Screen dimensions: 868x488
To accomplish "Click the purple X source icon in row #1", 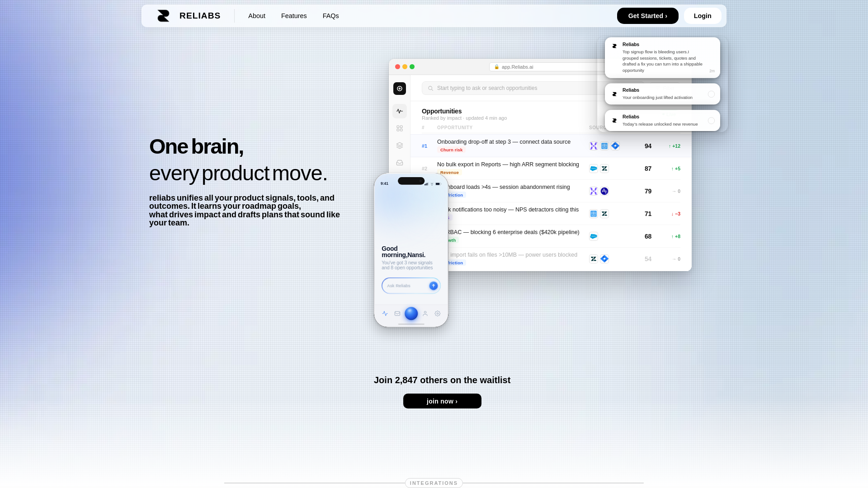I will 594,146.
